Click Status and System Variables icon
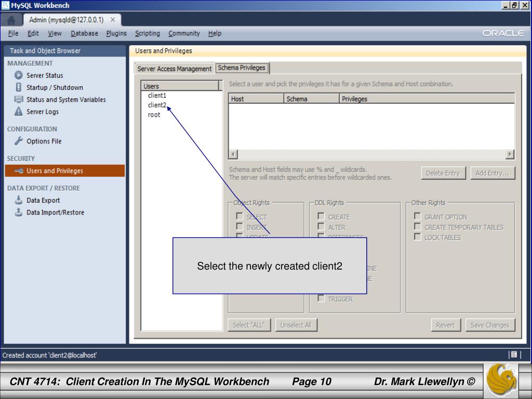This screenshot has height=399, width=532. pos(19,99)
